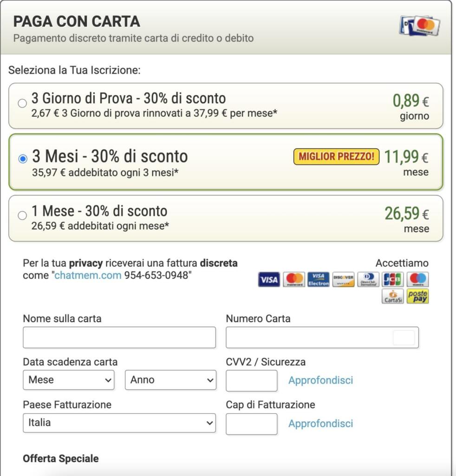Click the JCB card logo
456x476 pixels.
(x=393, y=279)
